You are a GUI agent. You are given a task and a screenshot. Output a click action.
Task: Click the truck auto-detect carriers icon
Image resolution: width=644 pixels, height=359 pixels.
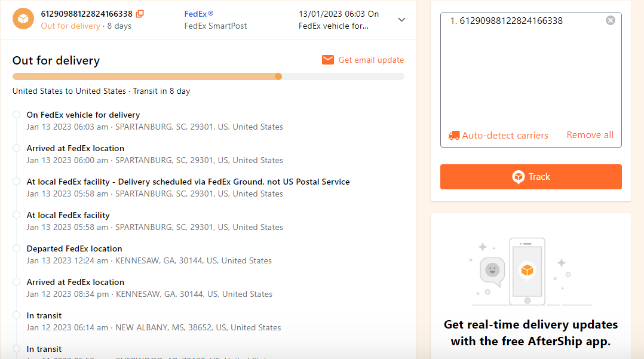pos(454,136)
